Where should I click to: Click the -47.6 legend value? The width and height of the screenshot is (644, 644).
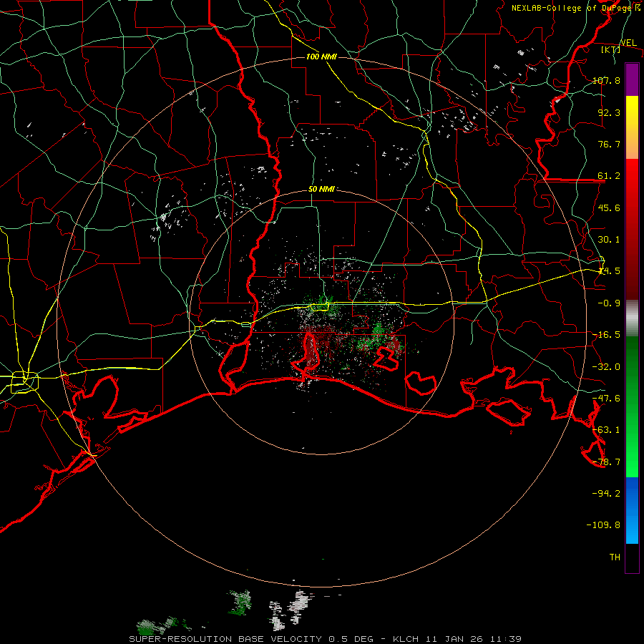pos(606,399)
